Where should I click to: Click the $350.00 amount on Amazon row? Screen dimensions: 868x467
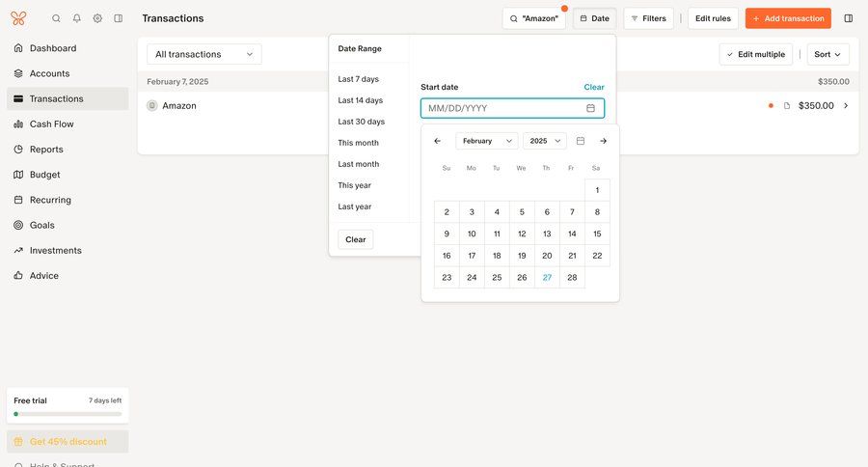tap(816, 105)
